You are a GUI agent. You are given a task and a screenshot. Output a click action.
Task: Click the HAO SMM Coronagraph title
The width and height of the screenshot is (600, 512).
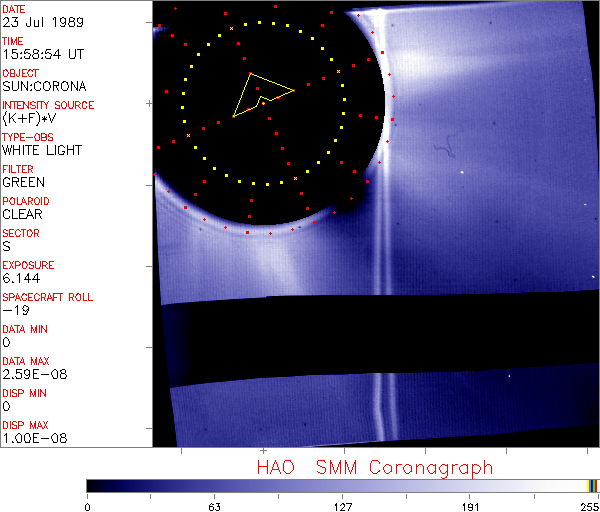tap(374, 467)
